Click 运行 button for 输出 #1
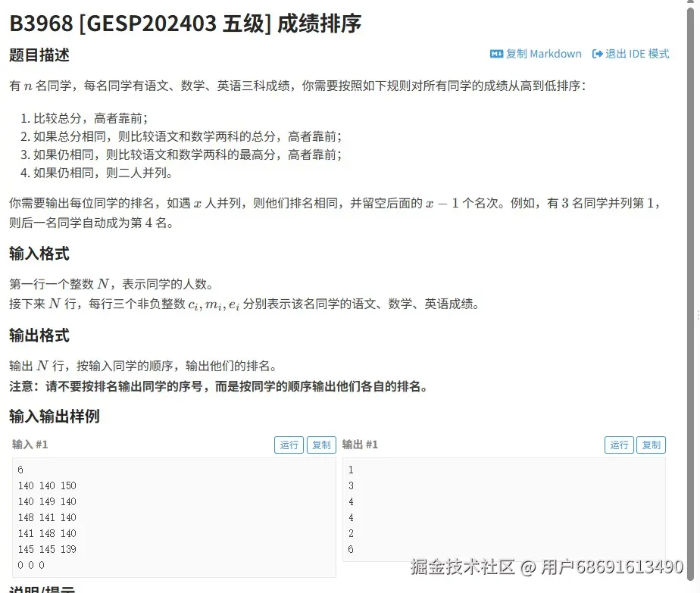700x593 pixels. [619, 445]
